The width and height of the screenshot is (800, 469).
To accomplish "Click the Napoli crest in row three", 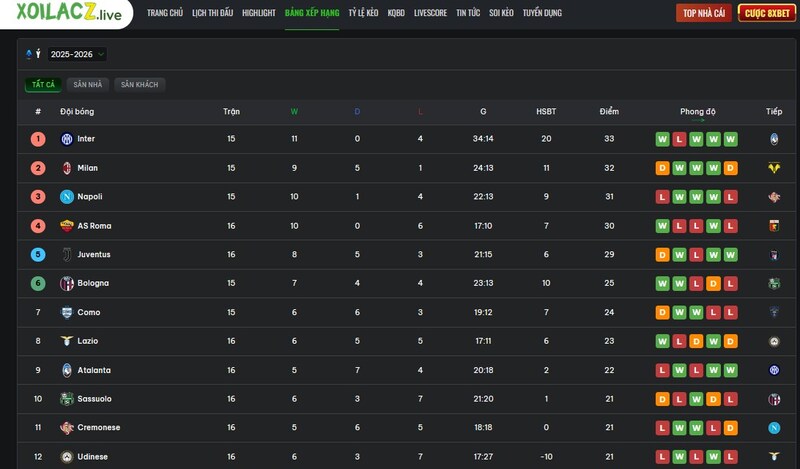I will [67, 197].
